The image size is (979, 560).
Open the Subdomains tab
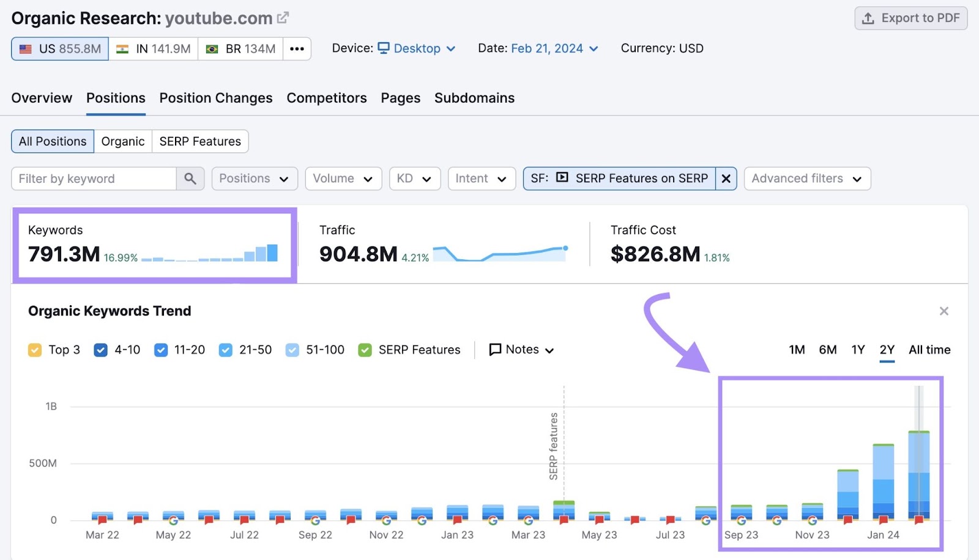coord(474,98)
